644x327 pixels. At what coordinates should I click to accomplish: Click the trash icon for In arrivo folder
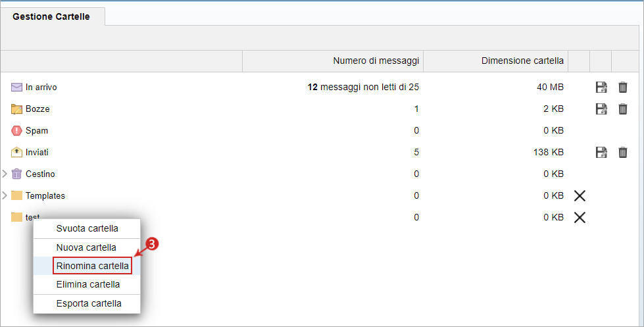623,87
